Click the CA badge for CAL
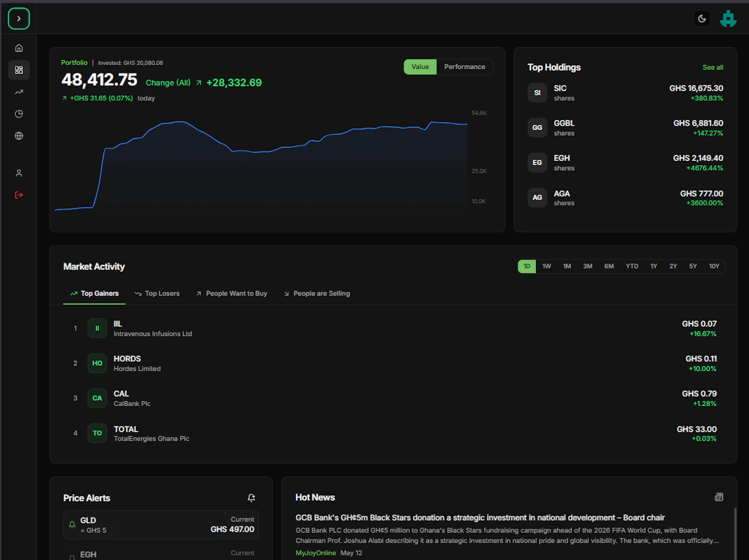This screenshot has height=560, width=749. click(97, 398)
